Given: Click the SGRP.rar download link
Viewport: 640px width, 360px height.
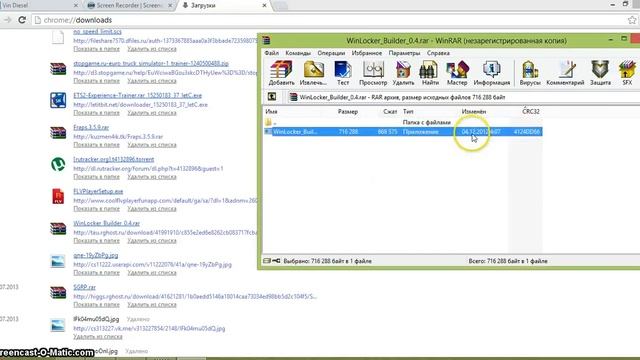Looking at the screenshot, I should click(84, 287).
